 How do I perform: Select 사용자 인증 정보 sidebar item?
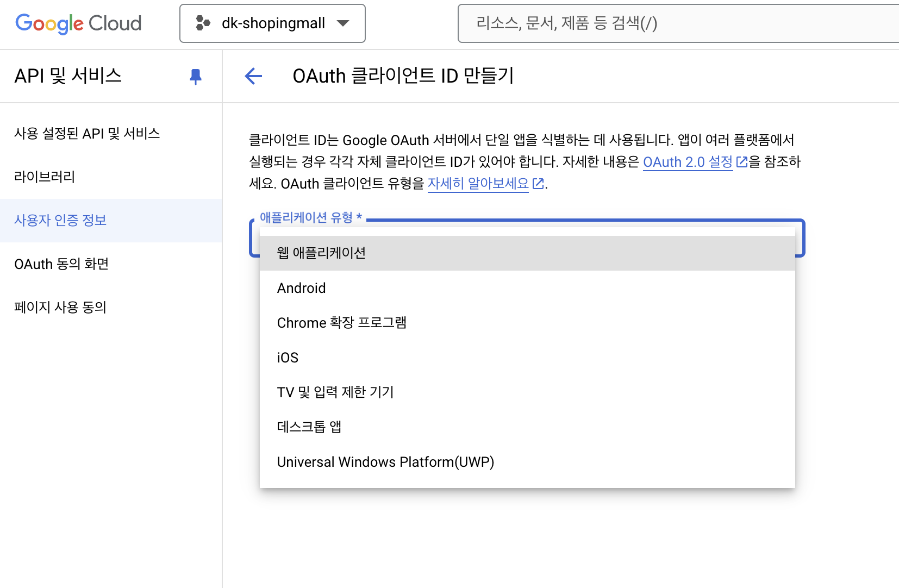pyautogui.click(x=111, y=221)
